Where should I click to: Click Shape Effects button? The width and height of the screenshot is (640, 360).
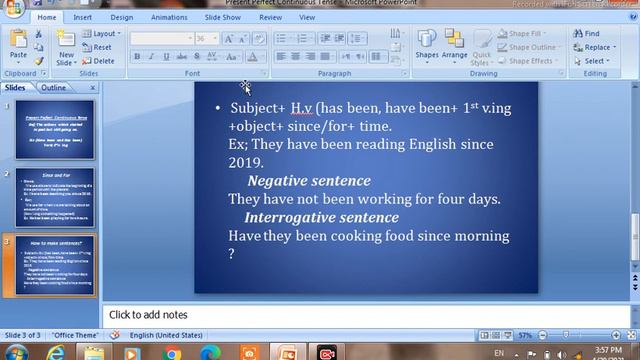click(527, 61)
